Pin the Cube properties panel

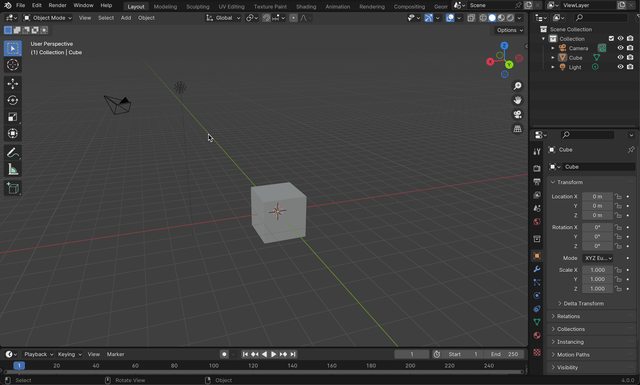tap(631, 149)
